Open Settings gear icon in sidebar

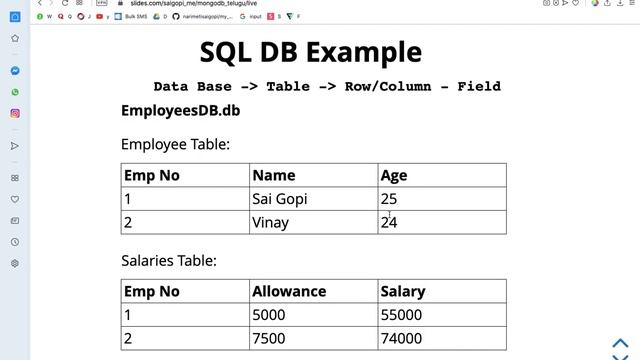15,263
